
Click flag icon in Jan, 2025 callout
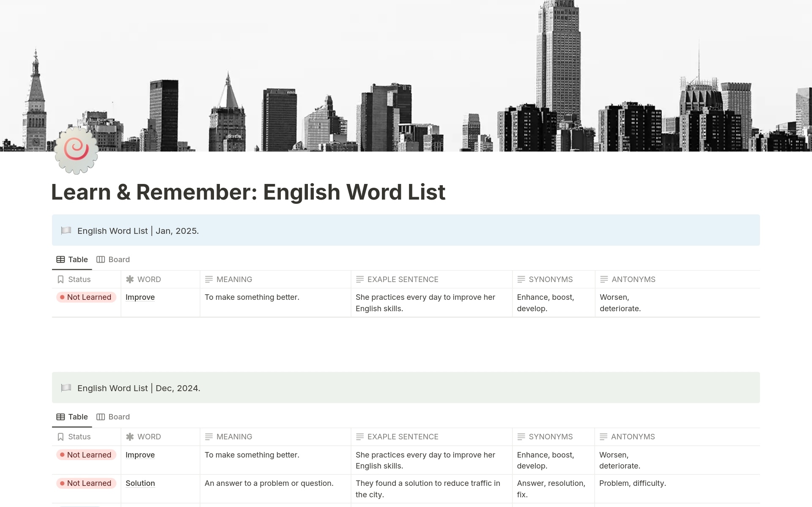pyautogui.click(x=66, y=230)
